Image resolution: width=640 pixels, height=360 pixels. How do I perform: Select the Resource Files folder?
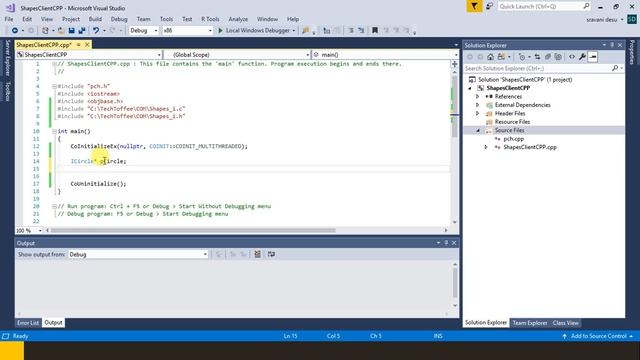pyautogui.click(x=512, y=122)
